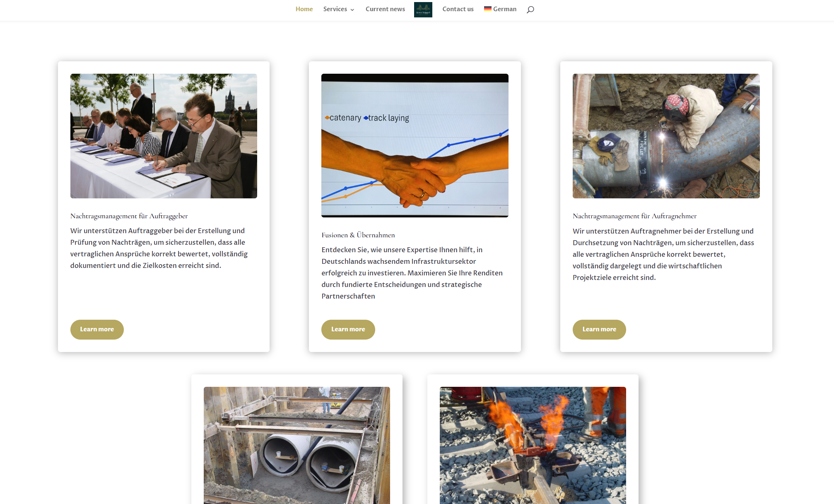Screen dimensions: 834x504
Task: Open the handshake chart image
Action: pyautogui.click(x=415, y=145)
